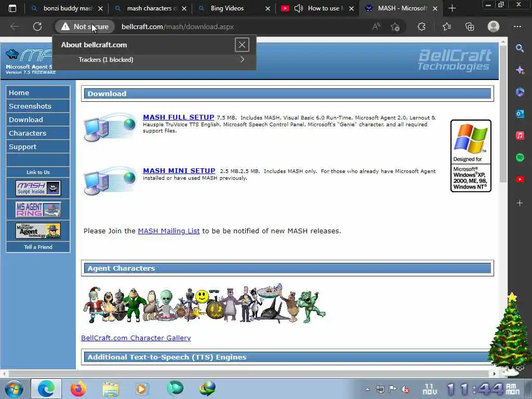The width and height of the screenshot is (532, 399).
Task: Open Firefox from the taskbar
Action: click(78, 389)
